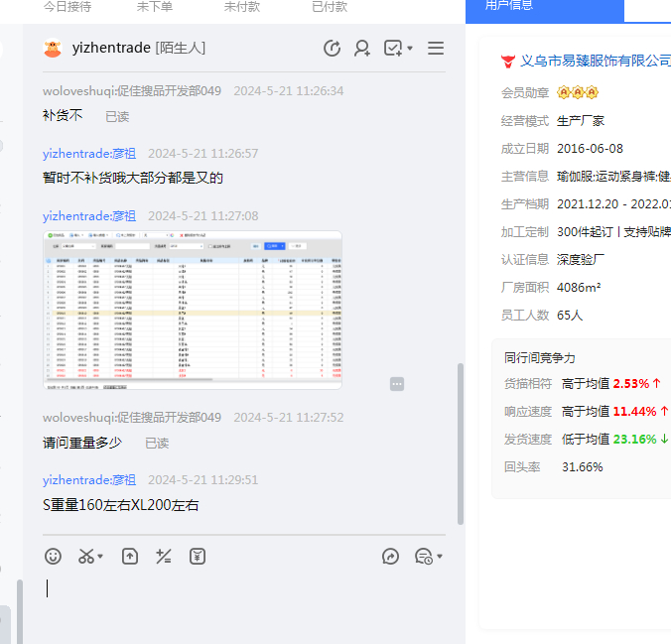This screenshot has width=671, height=644.
Task: Expand the chat history dropdown arrow
Action: tap(440, 557)
